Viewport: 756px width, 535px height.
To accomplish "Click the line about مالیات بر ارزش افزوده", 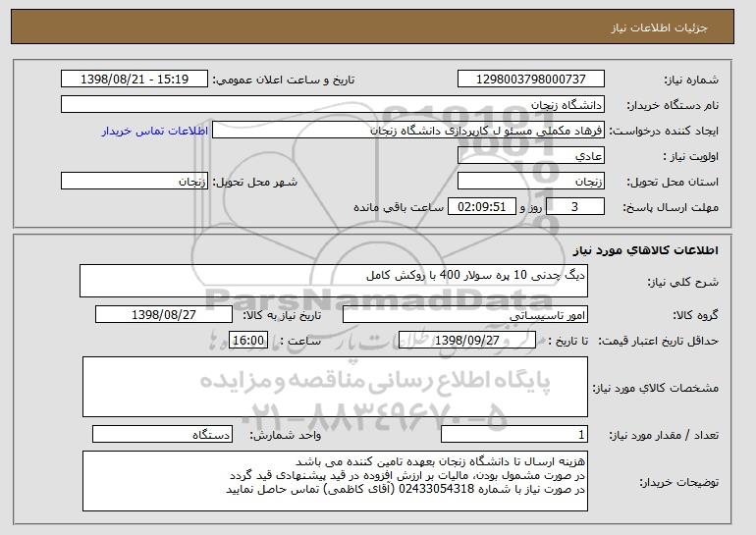I will click(x=407, y=475).
